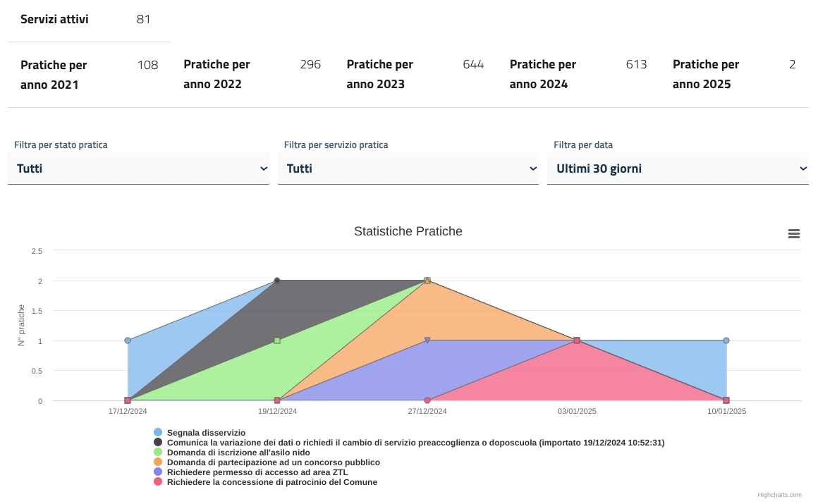
Task: Open Filtra per stato pratica dropdown
Action: [x=138, y=169]
